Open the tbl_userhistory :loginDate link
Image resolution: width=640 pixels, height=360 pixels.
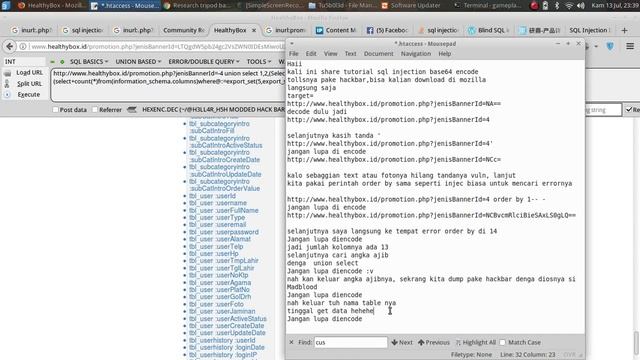[x=227, y=348]
